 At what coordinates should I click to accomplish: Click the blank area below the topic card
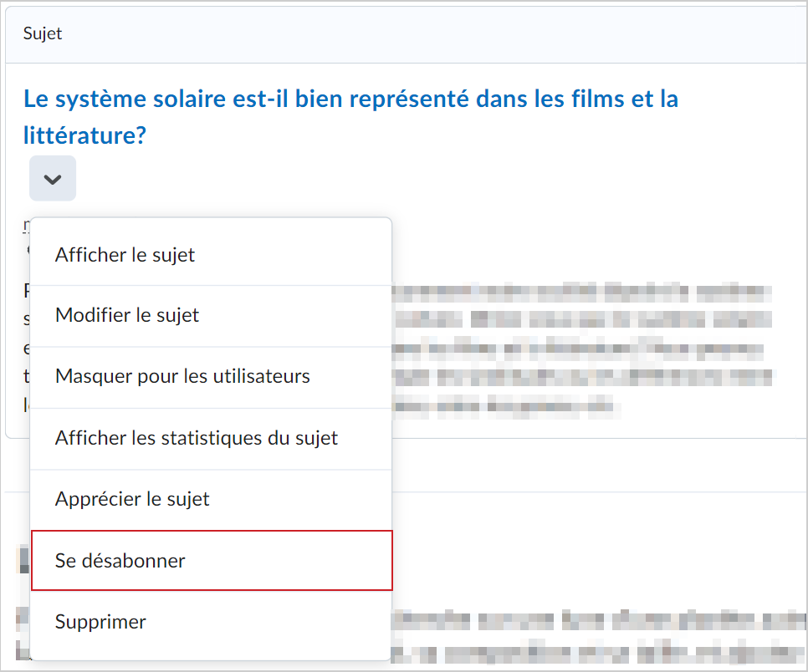(x=598, y=465)
